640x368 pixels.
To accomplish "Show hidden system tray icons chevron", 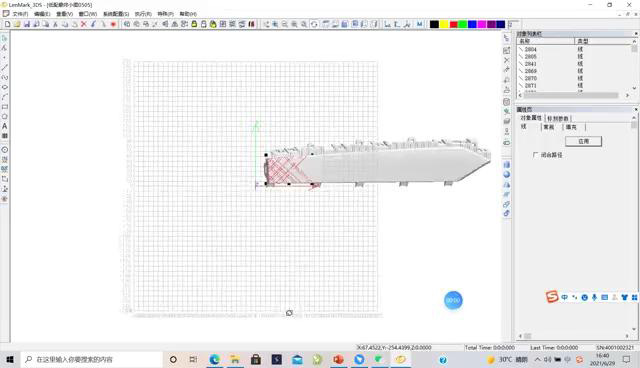I will [x=538, y=359].
